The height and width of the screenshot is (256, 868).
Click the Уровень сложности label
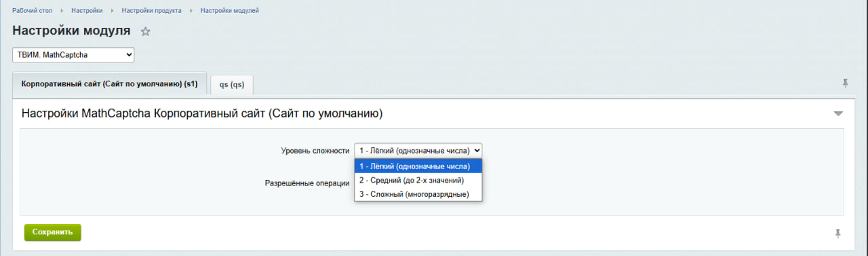tap(315, 151)
